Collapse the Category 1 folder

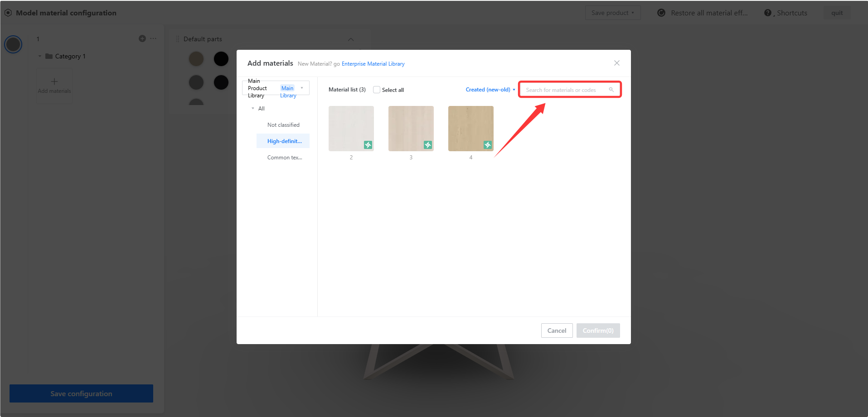pyautogui.click(x=40, y=56)
